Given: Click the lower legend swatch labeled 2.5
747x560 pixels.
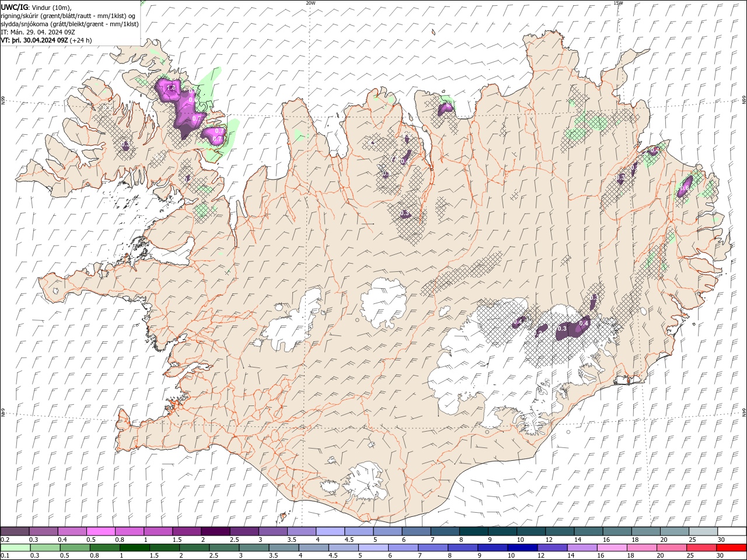Looking at the screenshot, I should pyautogui.click(x=224, y=548).
